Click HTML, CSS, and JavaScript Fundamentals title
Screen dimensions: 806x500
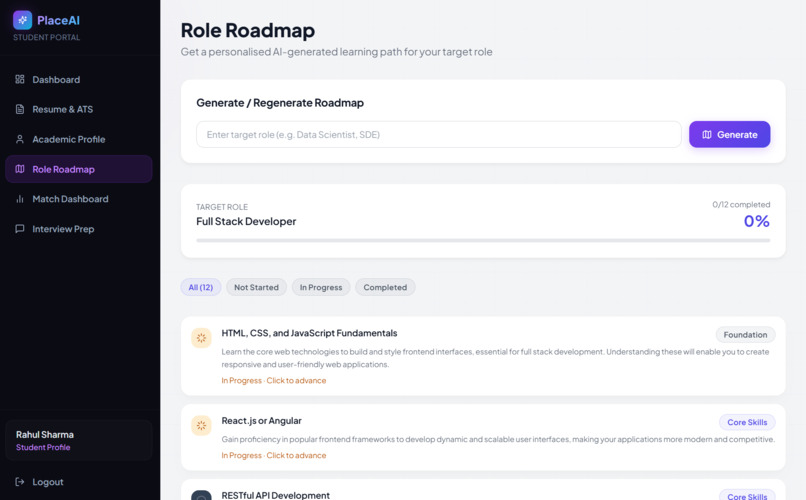point(309,333)
